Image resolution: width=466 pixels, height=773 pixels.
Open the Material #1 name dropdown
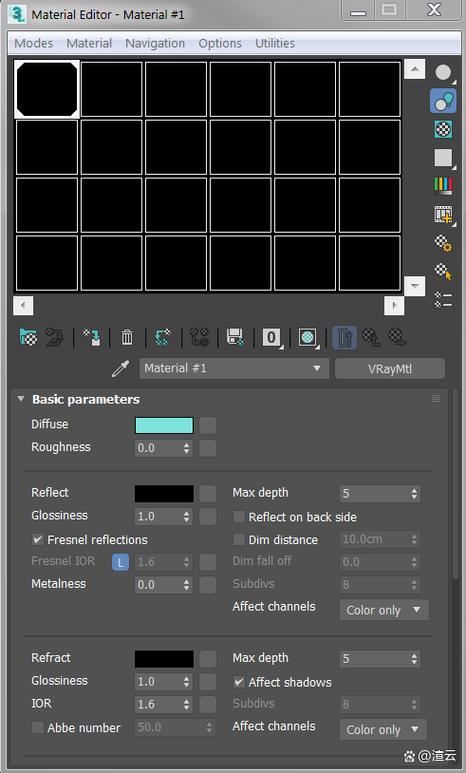point(234,368)
